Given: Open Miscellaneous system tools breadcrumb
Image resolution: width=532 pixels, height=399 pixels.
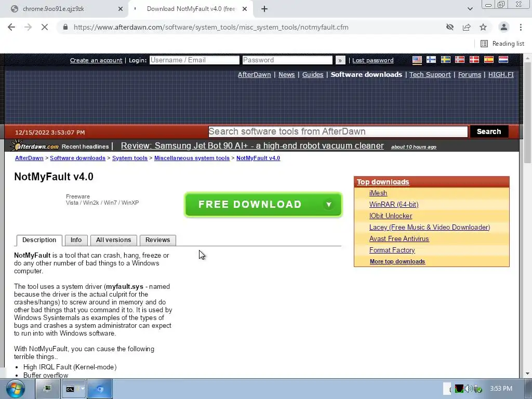Looking at the screenshot, I should (x=192, y=158).
